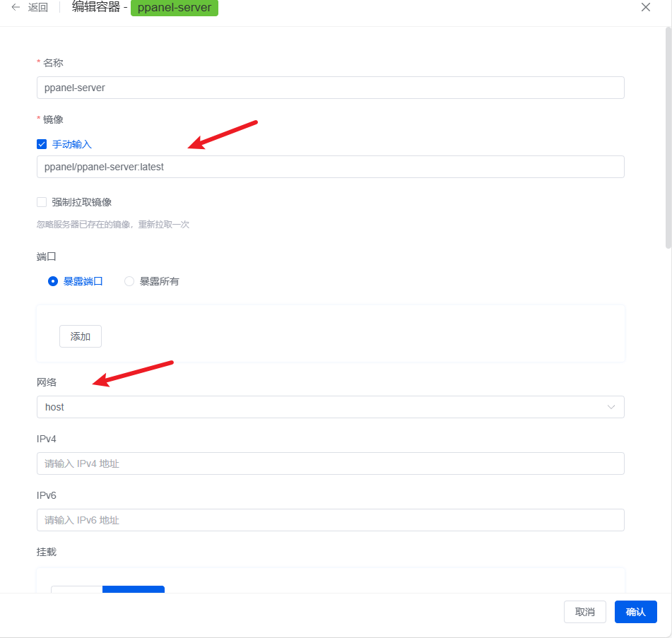Click the 返回 text link
The width and height of the screenshot is (672, 638).
tap(38, 8)
